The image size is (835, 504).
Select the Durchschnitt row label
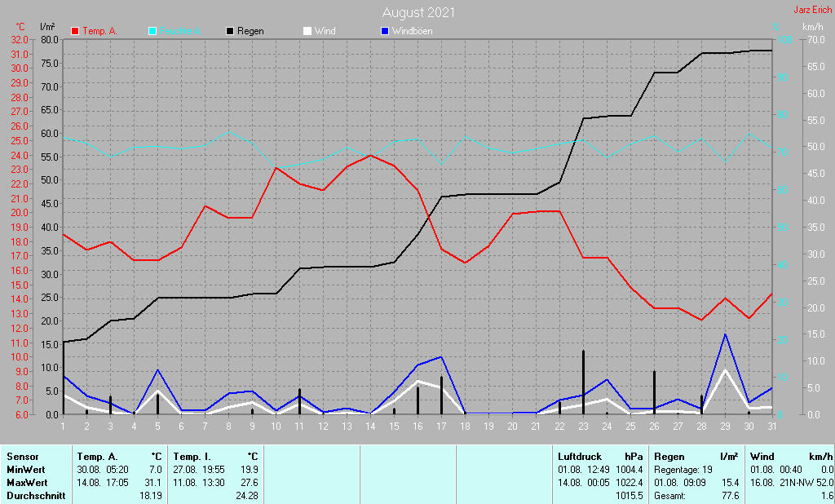pos(36,496)
